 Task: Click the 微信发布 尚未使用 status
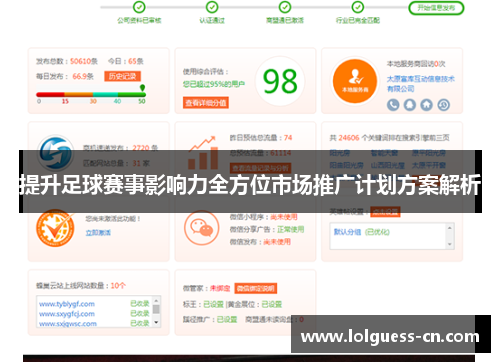click(x=277, y=242)
